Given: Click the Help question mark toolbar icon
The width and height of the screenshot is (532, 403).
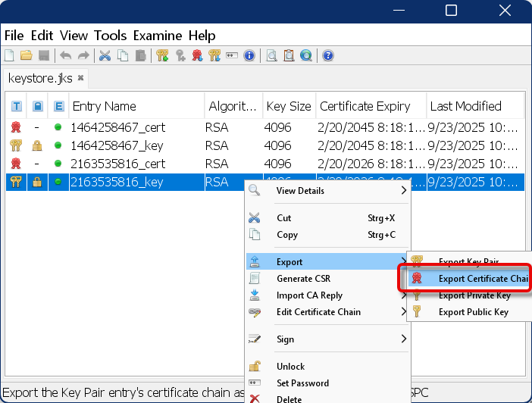Looking at the screenshot, I should (328, 55).
